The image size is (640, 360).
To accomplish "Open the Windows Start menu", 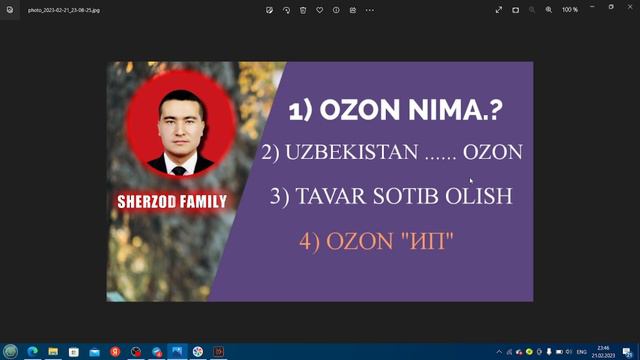I will tap(10, 351).
